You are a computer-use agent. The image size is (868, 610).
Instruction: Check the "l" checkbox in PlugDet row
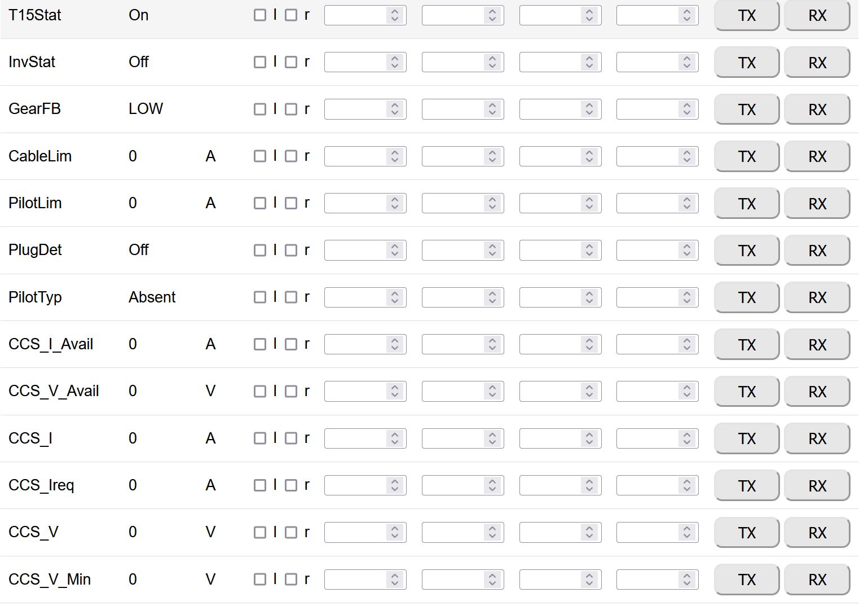point(260,250)
